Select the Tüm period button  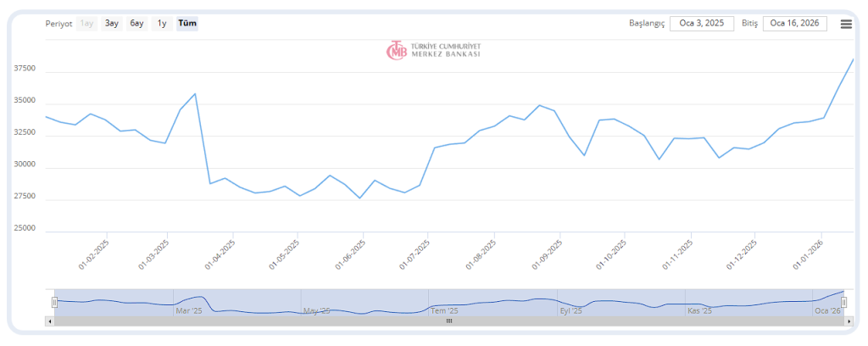coord(187,24)
